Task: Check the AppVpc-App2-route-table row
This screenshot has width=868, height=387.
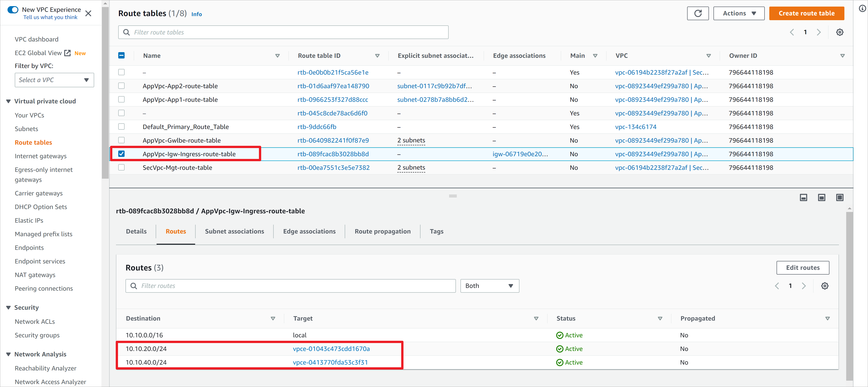Action: [121, 86]
